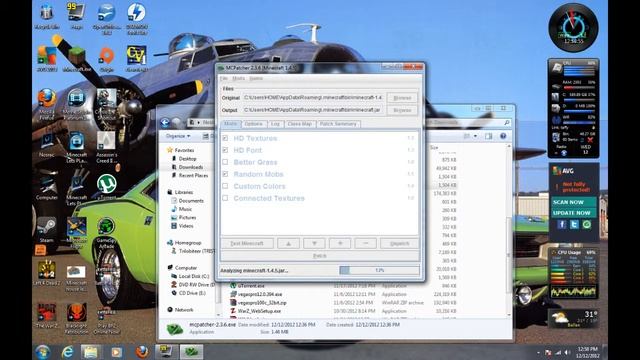
Task: Click the remove mod minus button
Action: click(x=366, y=243)
